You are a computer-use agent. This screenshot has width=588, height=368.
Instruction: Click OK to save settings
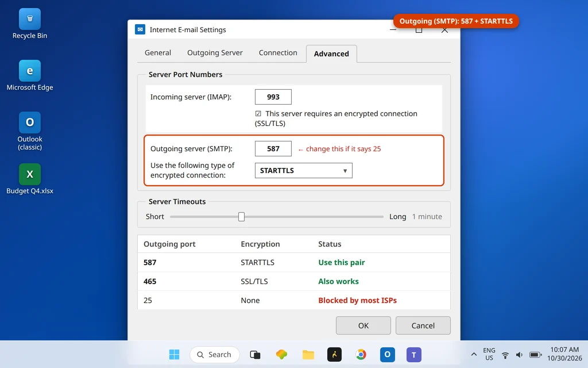pyautogui.click(x=363, y=325)
